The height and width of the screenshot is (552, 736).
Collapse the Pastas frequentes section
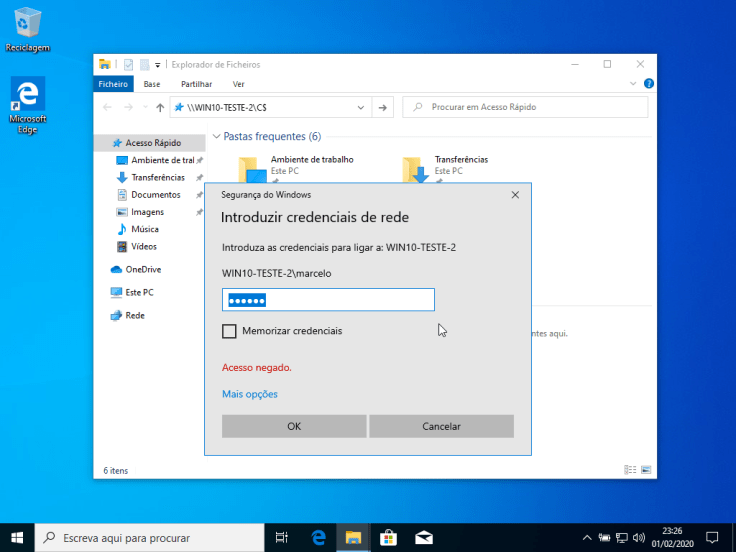coord(216,137)
